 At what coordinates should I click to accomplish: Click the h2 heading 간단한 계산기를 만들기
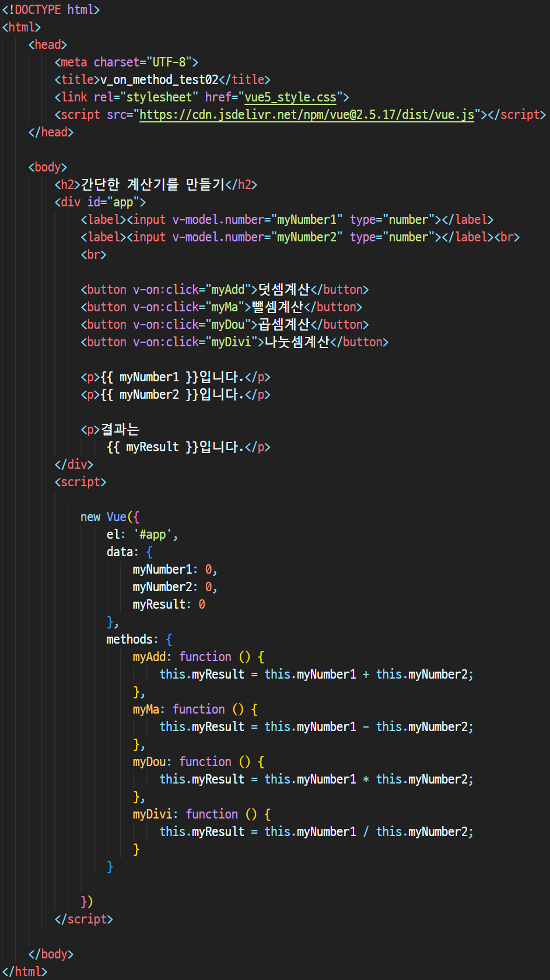[153, 185]
